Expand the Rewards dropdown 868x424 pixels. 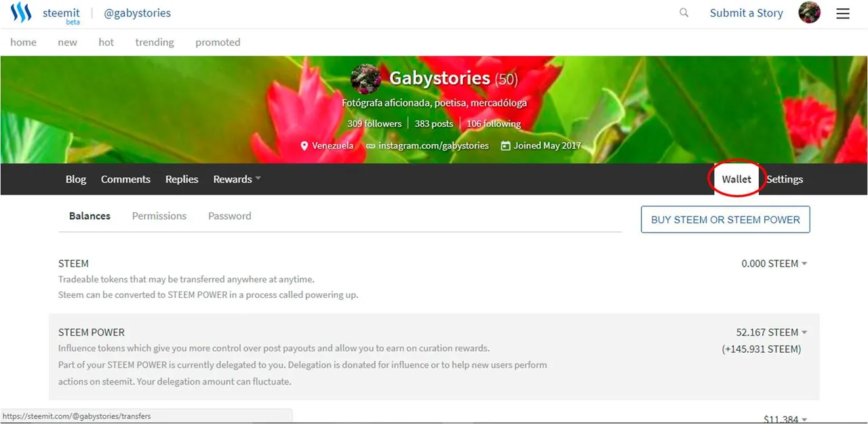pyautogui.click(x=237, y=179)
